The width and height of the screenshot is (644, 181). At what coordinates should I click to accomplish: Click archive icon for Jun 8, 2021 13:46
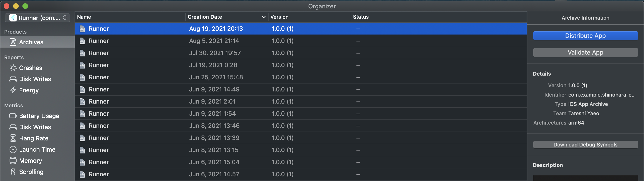pos(82,126)
